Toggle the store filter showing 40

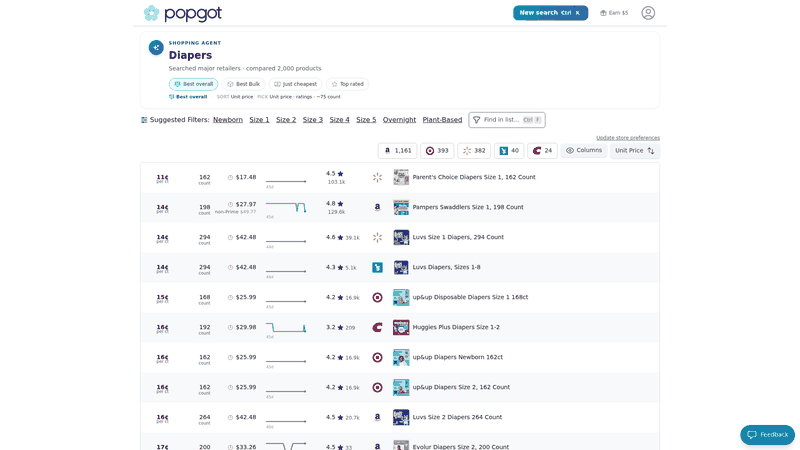(x=509, y=151)
